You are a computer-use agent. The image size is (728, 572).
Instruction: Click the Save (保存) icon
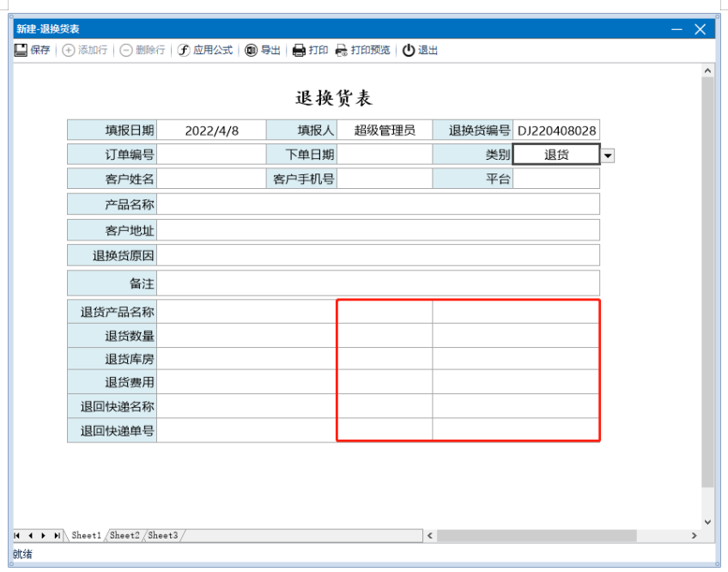[x=21, y=51]
